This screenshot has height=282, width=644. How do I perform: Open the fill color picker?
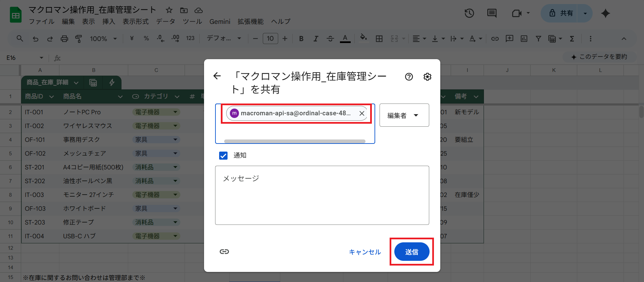pyautogui.click(x=363, y=38)
